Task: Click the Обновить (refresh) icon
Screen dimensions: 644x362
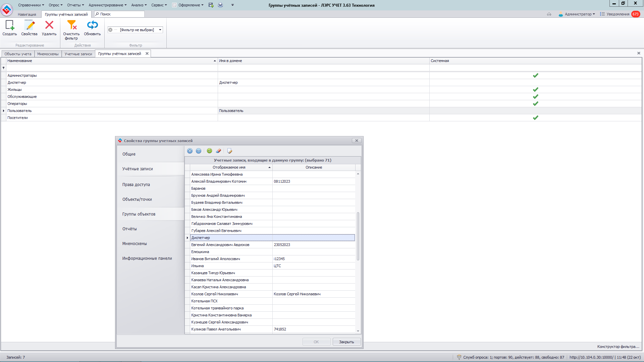Action: (92, 25)
